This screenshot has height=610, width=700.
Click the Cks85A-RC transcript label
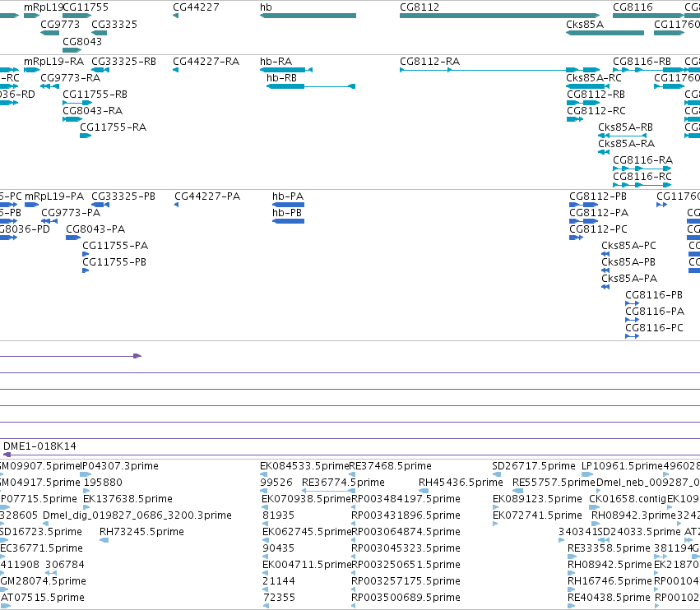594,77
